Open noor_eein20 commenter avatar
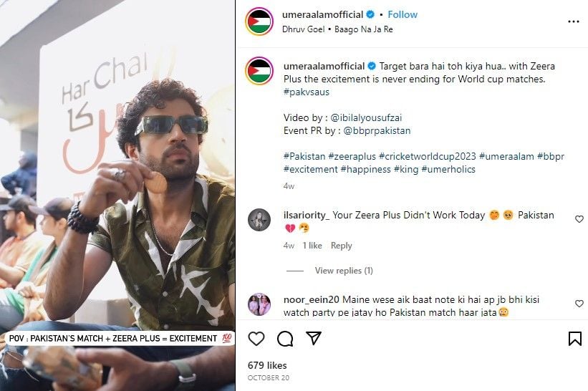 259,304
